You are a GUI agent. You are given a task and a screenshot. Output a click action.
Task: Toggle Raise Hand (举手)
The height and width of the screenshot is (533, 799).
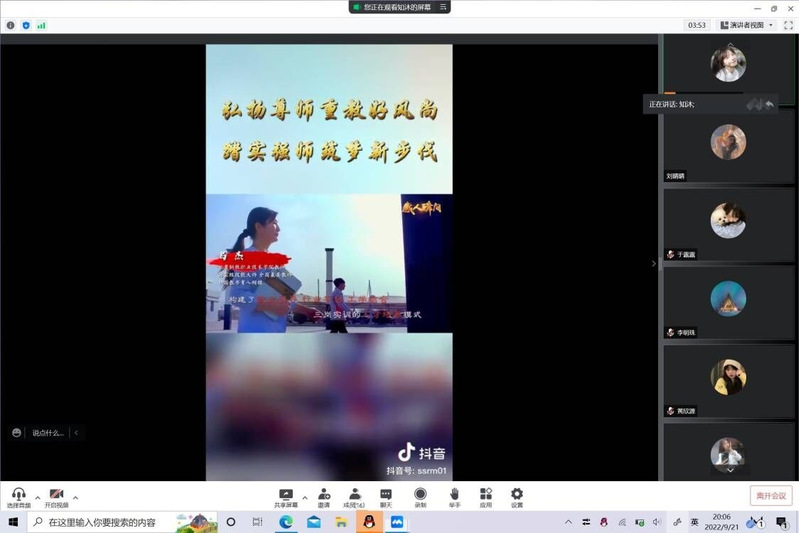[454, 496]
